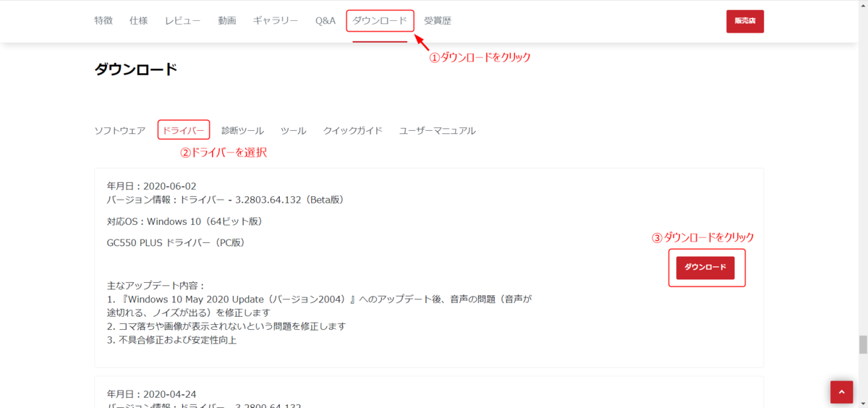Screen dimensions: 868x408
Task: Click the update note 不具合修正および安定性向上
Action: pyautogui.click(x=172, y=340)
